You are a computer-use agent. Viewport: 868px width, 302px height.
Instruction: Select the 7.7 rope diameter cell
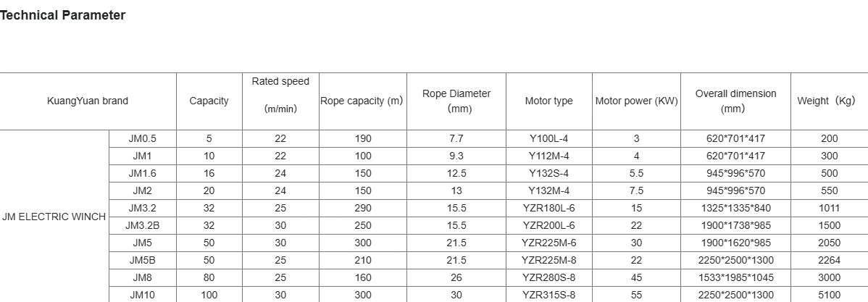click(456, 138)
